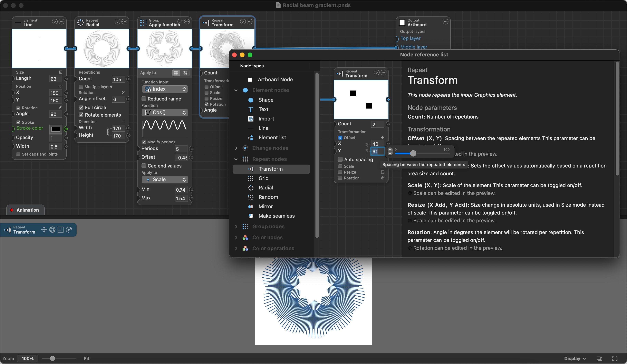Select Grid in the node types list
Screen dimensions: 627x364
click(263, 178)
